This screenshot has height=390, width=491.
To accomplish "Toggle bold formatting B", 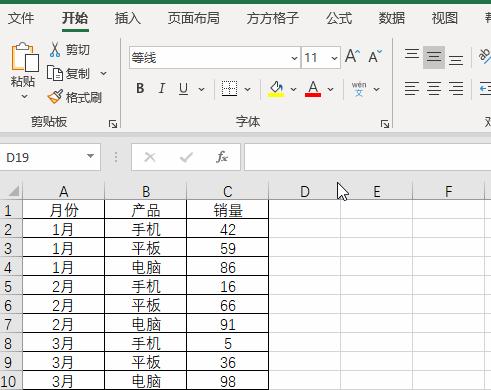I will tap(140, 89).
